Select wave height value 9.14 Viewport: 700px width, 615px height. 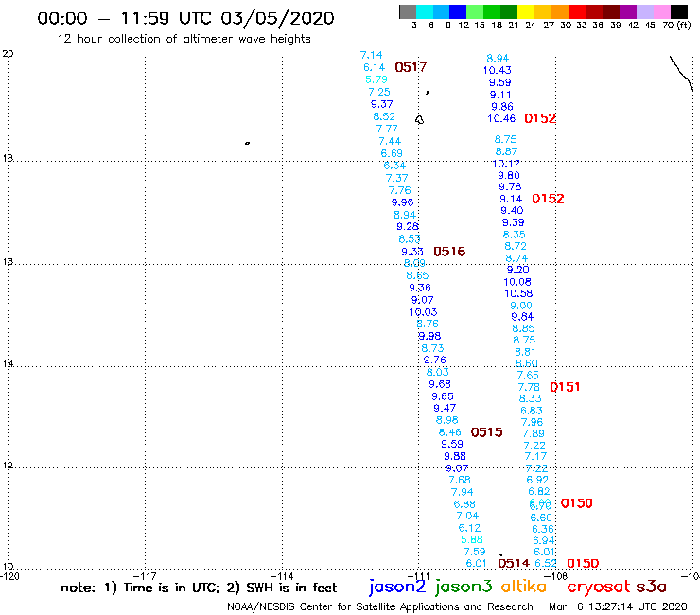coord(511,199)
